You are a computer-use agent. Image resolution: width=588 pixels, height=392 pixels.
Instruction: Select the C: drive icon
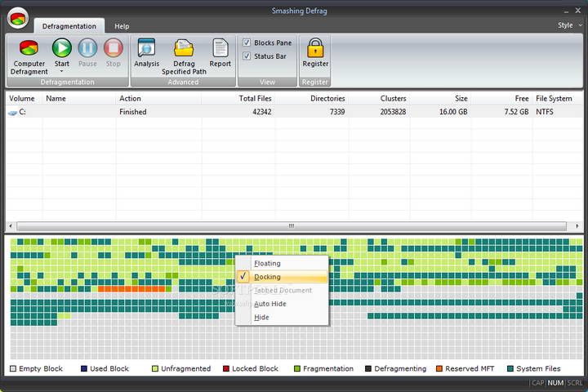coord(13,112)
